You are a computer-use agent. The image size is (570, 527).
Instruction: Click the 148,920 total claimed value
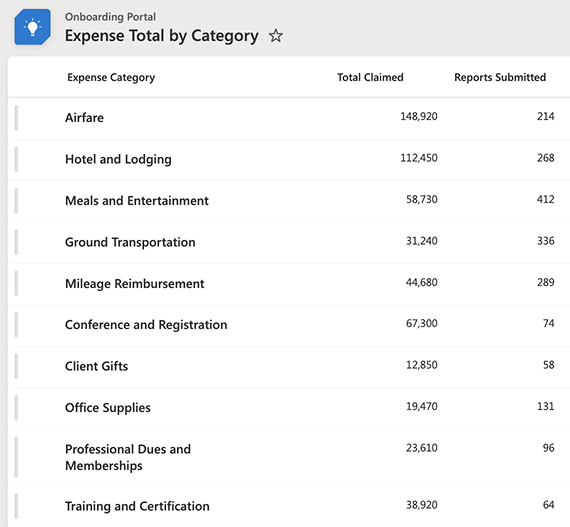tap(419, 116)
